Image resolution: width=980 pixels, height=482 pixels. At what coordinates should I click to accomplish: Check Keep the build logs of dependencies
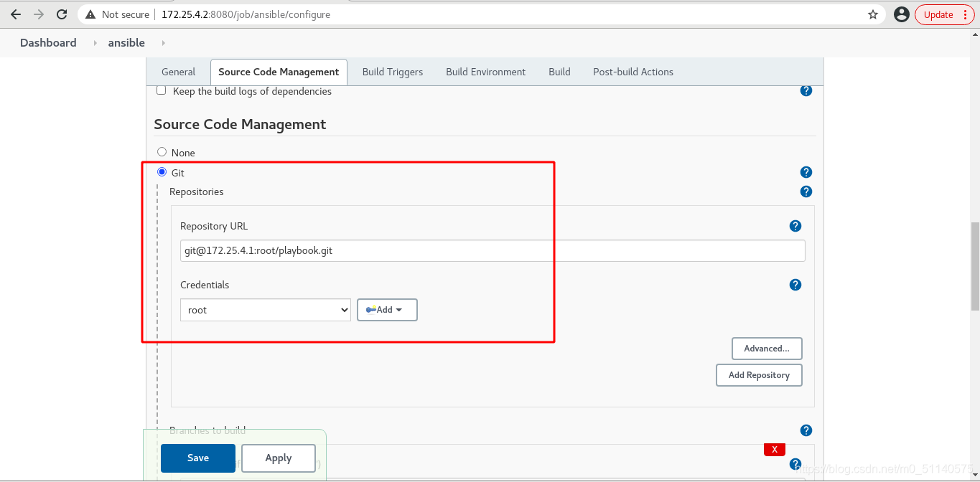click(161, 90)
